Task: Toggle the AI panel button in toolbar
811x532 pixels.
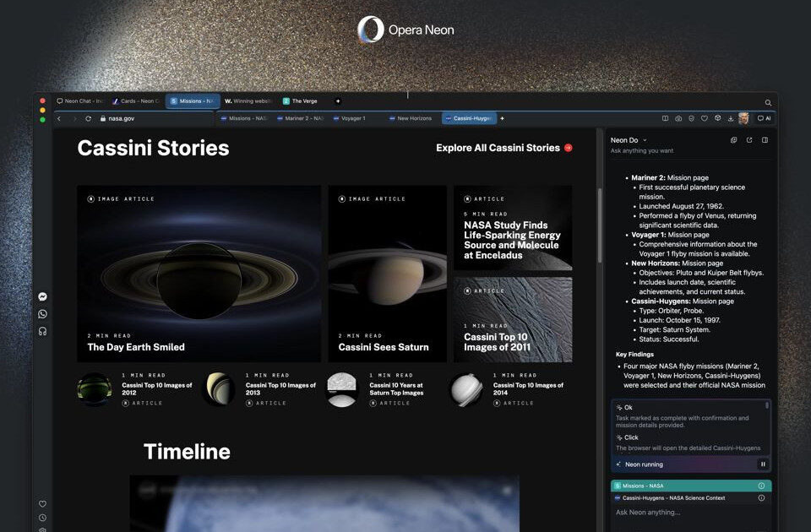Action: coord(764,119)
